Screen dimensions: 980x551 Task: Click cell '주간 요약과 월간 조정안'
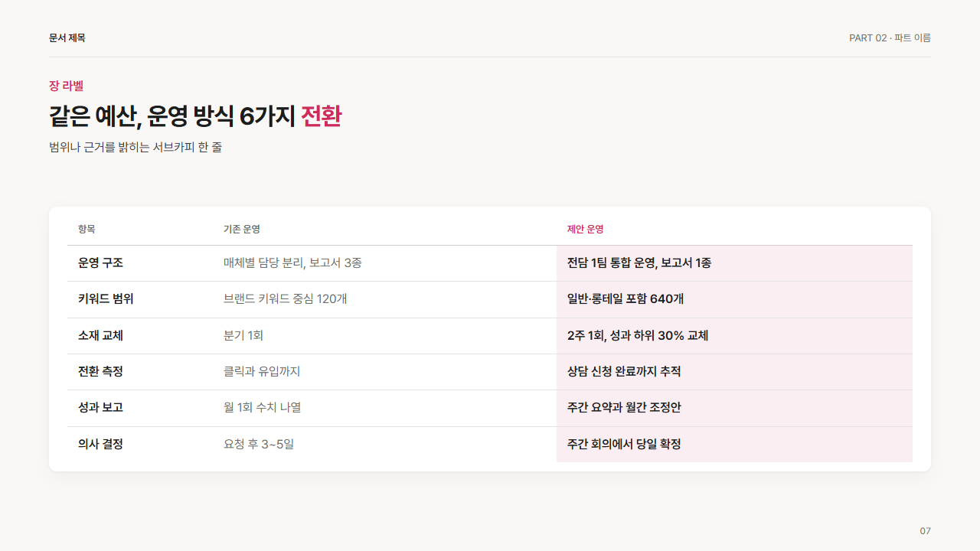[x=624, y=407]
